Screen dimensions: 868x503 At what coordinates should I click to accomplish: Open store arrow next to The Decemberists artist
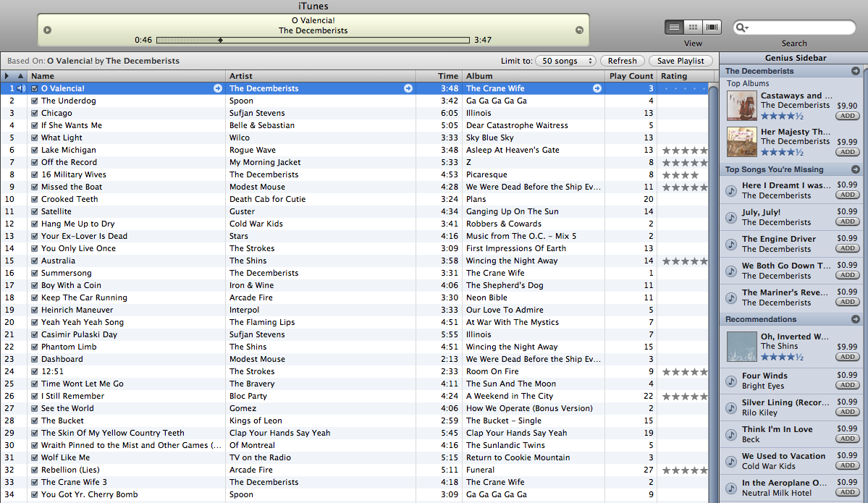point(408,88)
